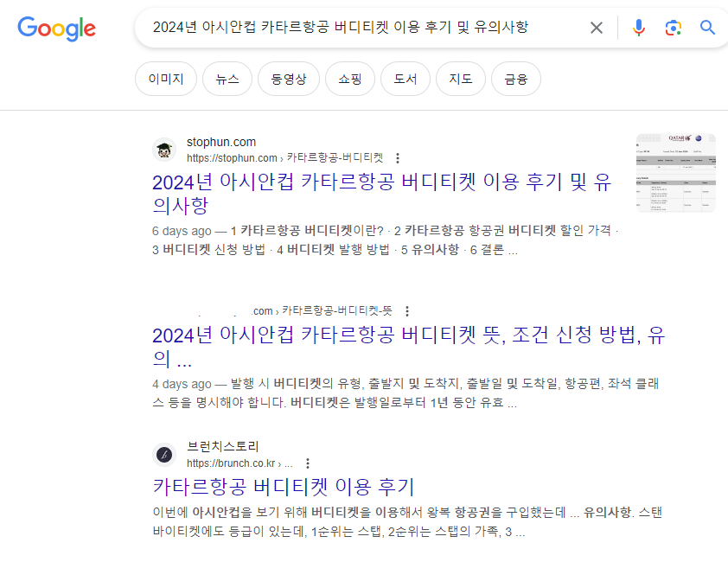
Task: Switch to the 이미지 filter tab
Action: coord(166,79)
